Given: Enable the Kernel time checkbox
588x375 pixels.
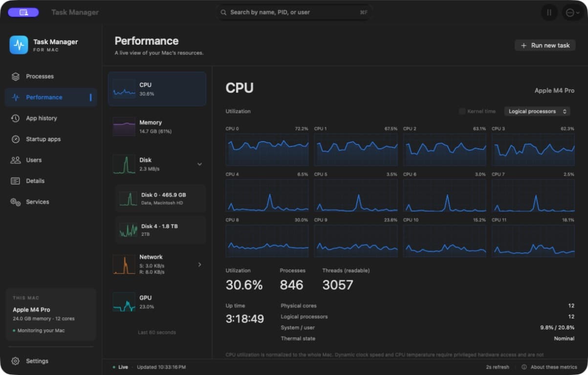Looking at the screenshot, I should [462, 111].
